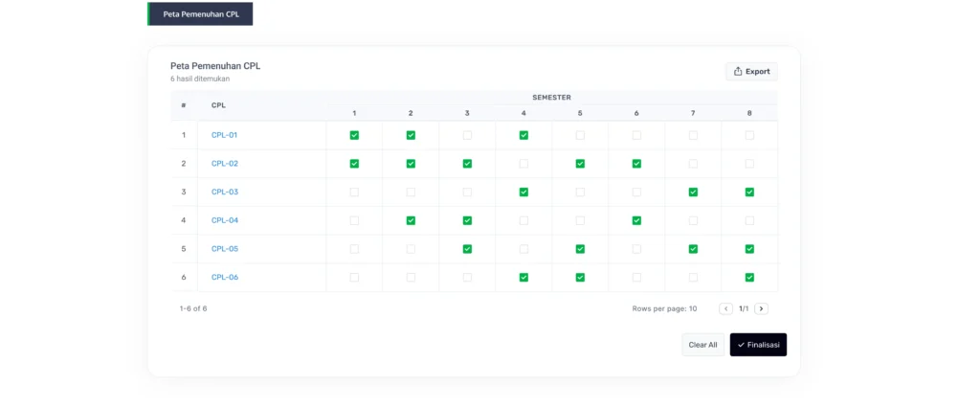This screenshot has width=980, height=408.
Task: Check CPL-05 semester 1 checkbox
Action: [354, 249]
